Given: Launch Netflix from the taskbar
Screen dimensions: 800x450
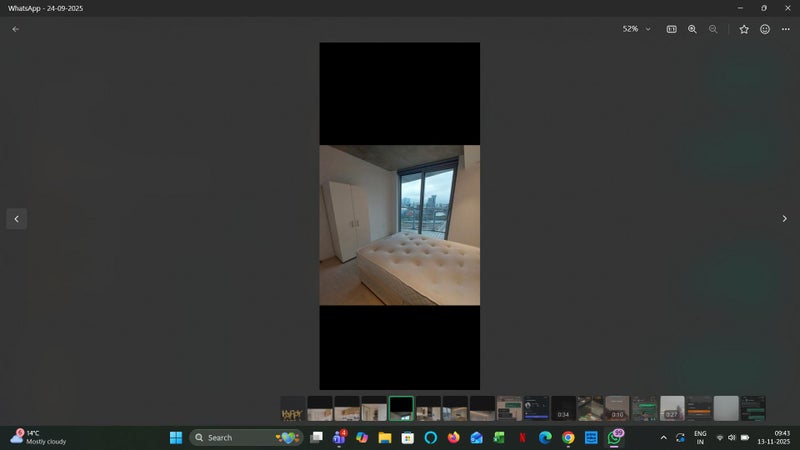Looking at the screenshot, I should [523, 438].
